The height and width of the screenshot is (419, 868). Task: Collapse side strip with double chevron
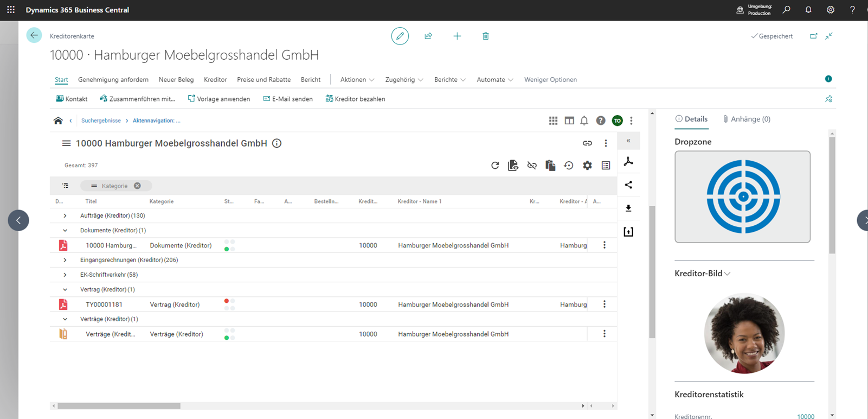[628, 141]
